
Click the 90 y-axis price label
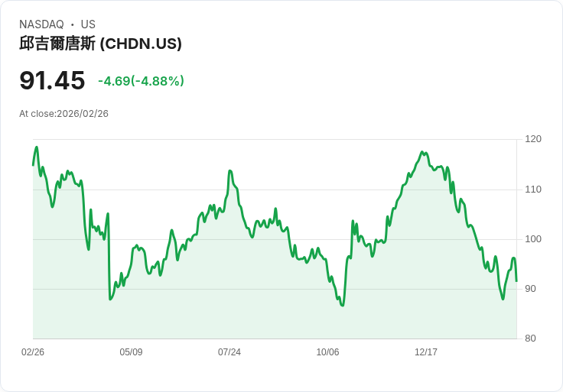(x=530, y=289)
